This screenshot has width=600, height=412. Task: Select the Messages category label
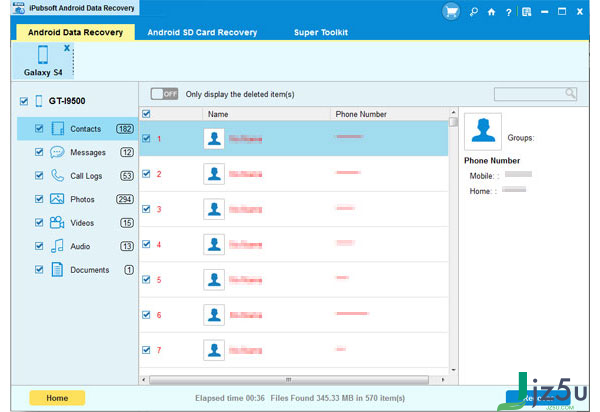tap(88, 152)
